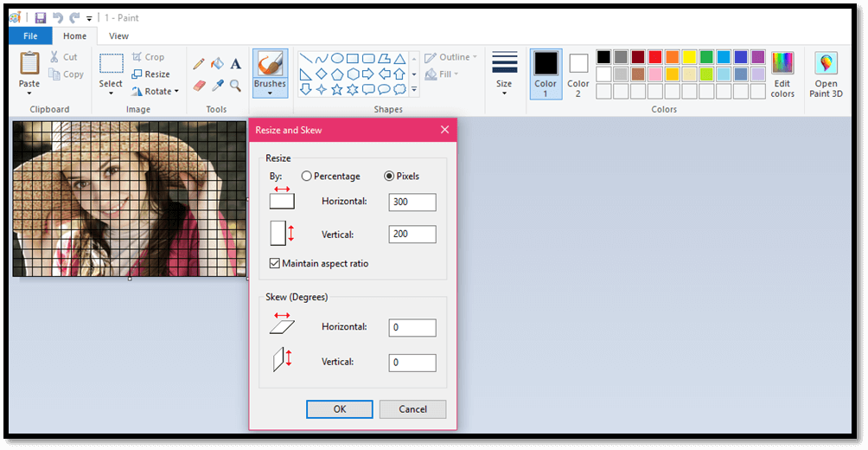Pick the Eraser tool
868x450 pixels.
199,86
